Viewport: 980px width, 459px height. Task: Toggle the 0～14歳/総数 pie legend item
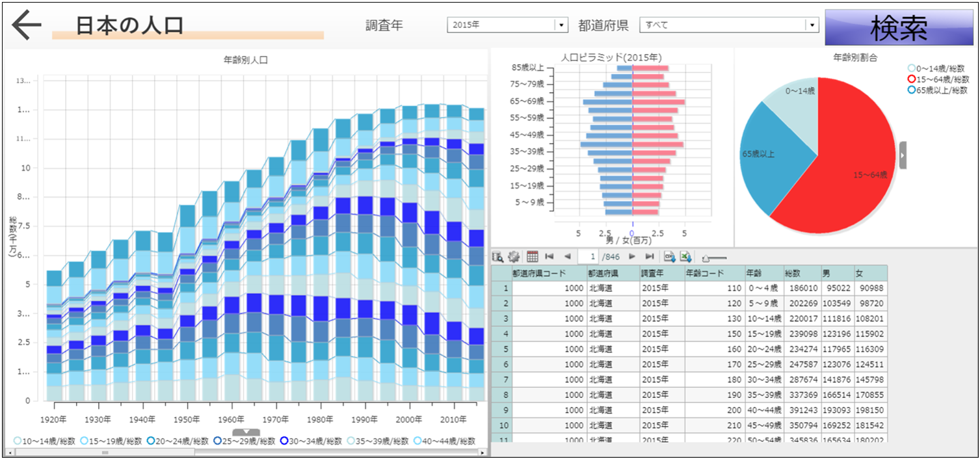tap(938, 68)
